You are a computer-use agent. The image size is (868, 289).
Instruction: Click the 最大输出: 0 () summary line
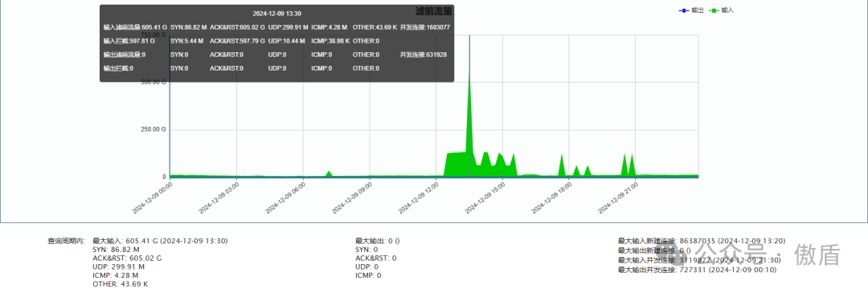(x=378, y=241)
